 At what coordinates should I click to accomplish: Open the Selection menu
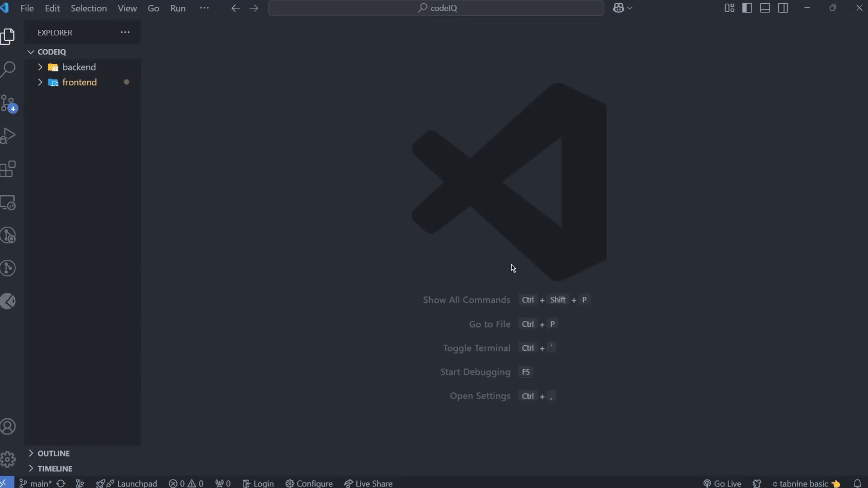coord(89,8)
